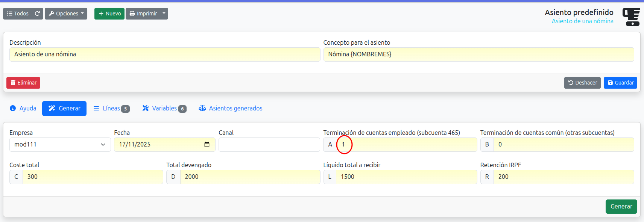Image resolution: width=644 pixels, height=222 pixels.
Task: Switch to the Líneas tab
Action: 111,109
